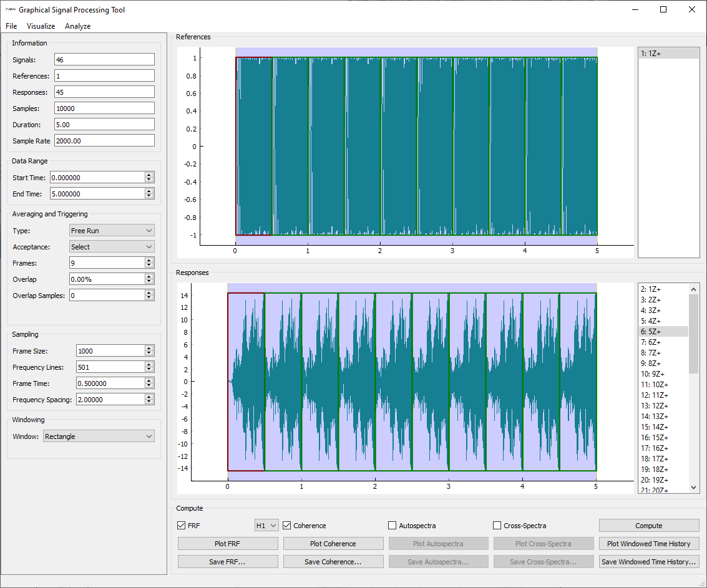Disable the Coherence checkbox
Screen dimensions: 707x588
click(x=287, y=526)
